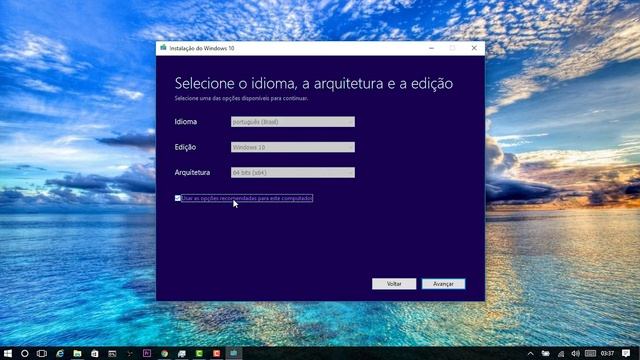
Task: Launch Microsoft Edge from the taskbar
Action: [x=60, y=353]
